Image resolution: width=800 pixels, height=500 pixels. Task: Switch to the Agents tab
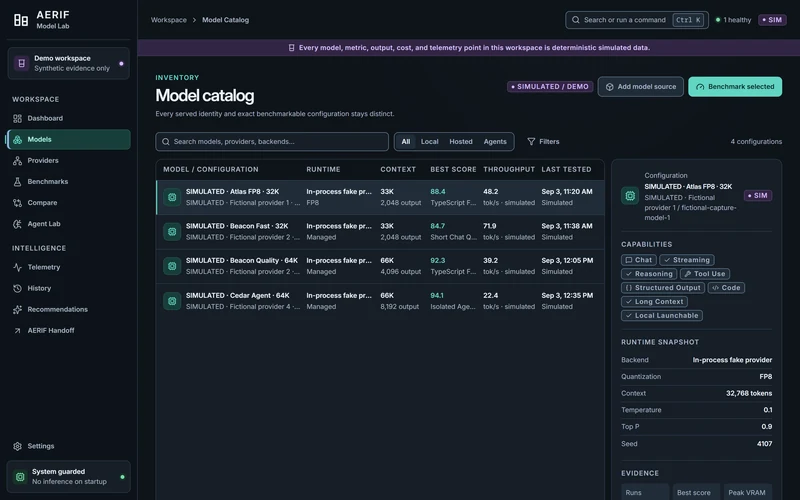pos(495,142)
